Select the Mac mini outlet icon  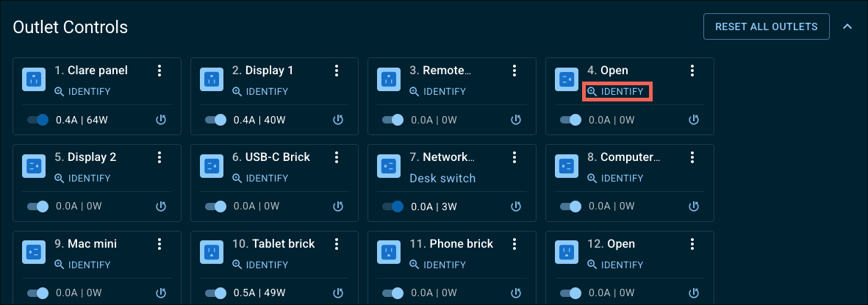coord(34,253)
